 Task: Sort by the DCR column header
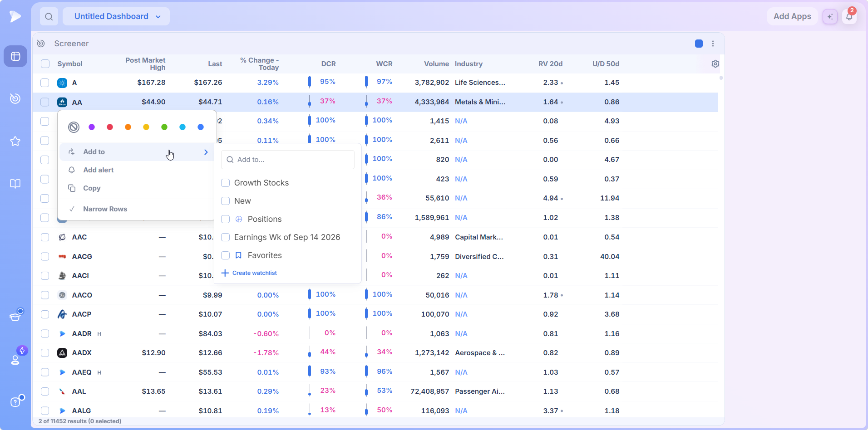[x=328, y=64]
